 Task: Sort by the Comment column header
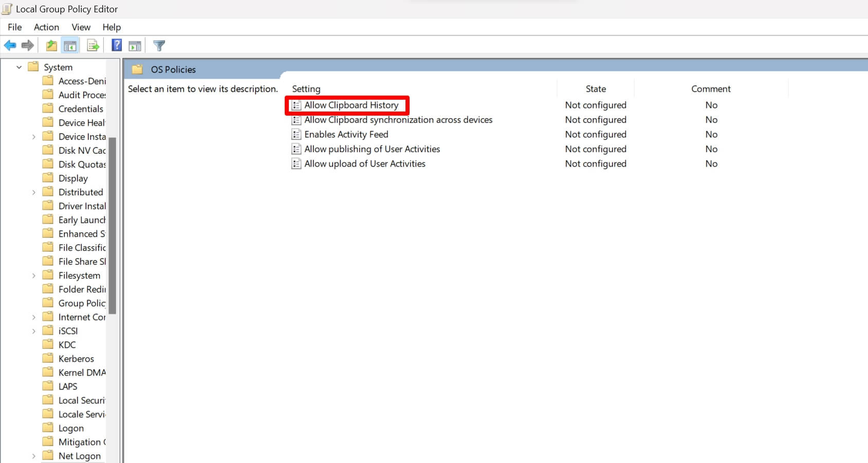(711, 89)
